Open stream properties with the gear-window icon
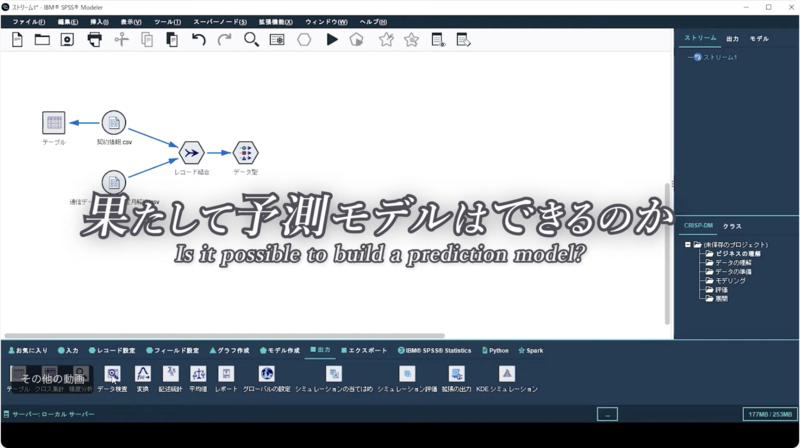This screenshot has height=448, width=800. [x=277, y=39]
